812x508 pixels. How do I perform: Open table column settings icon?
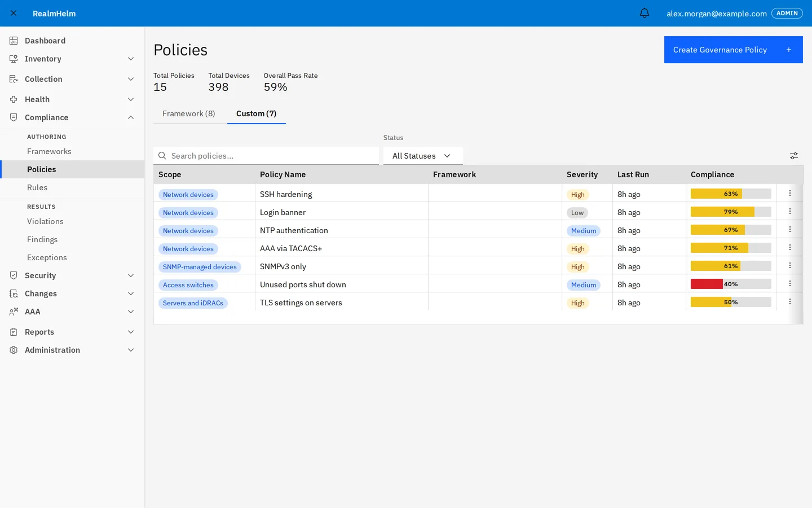pyautogui.click(x=794, y=156)
